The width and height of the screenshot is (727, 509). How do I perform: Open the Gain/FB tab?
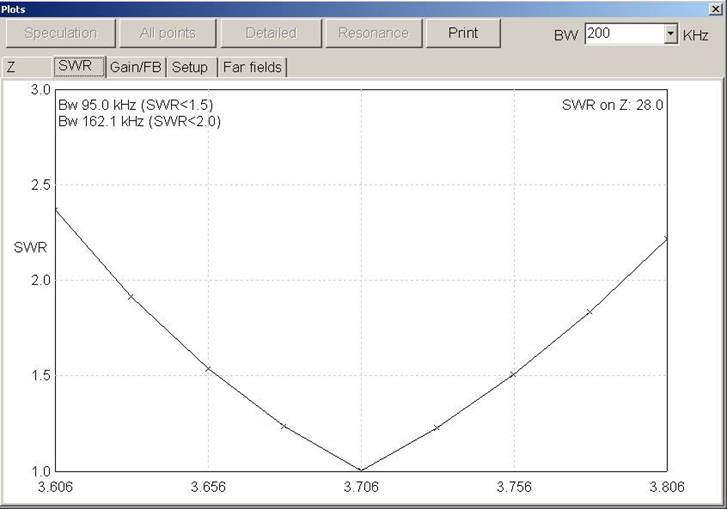pyautogui.click(x=136, y=67)
